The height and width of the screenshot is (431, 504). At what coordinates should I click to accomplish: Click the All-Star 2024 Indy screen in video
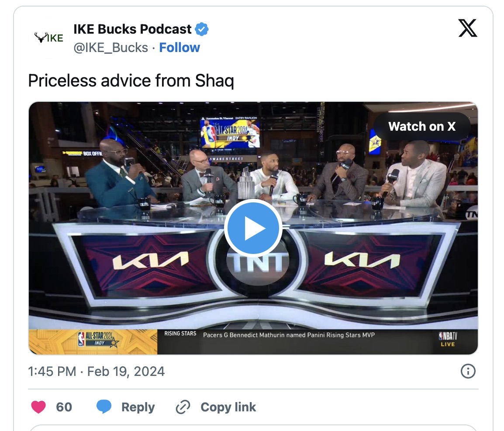(231, 132)
